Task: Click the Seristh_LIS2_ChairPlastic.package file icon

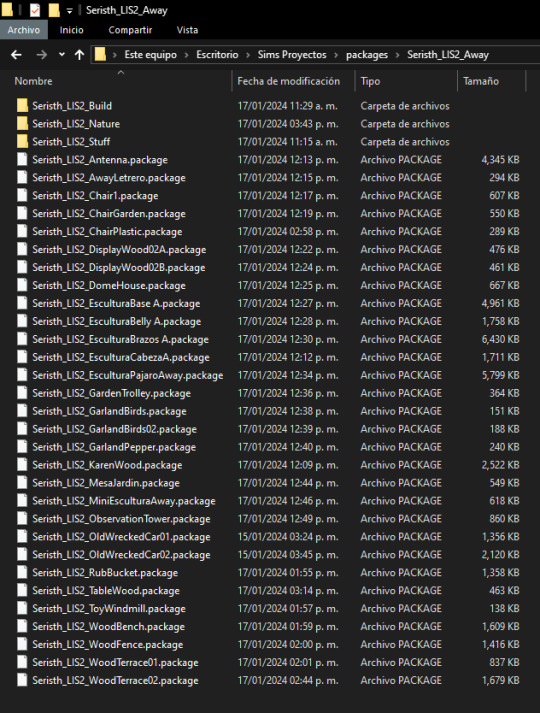Action: 22,231
